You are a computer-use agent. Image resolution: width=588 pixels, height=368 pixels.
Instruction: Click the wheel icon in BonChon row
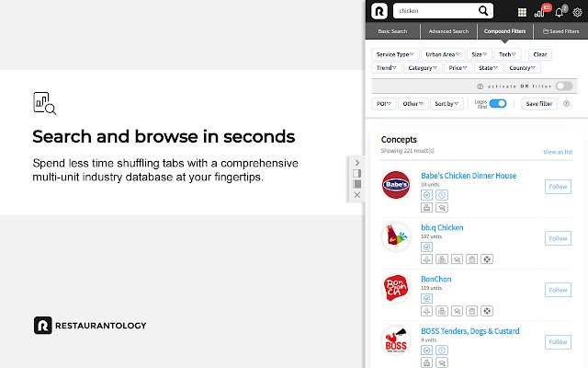point(487,311)
